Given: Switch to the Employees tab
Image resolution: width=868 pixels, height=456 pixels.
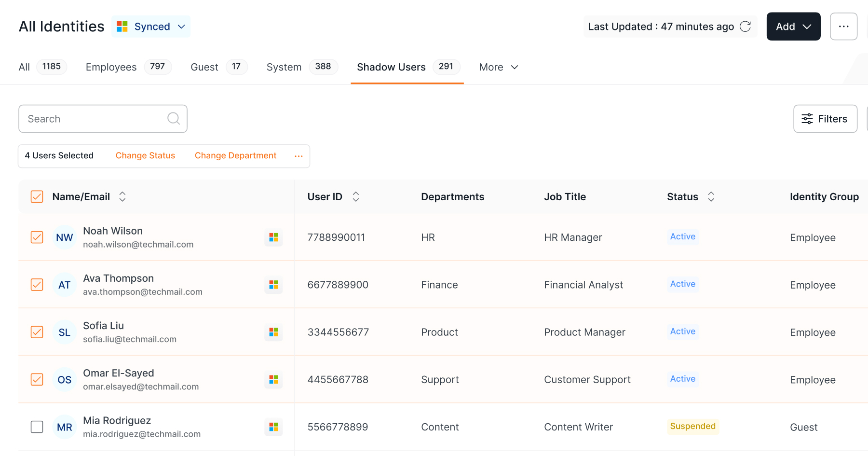Looking at the screenshot, I should click(x=128, y=67).
